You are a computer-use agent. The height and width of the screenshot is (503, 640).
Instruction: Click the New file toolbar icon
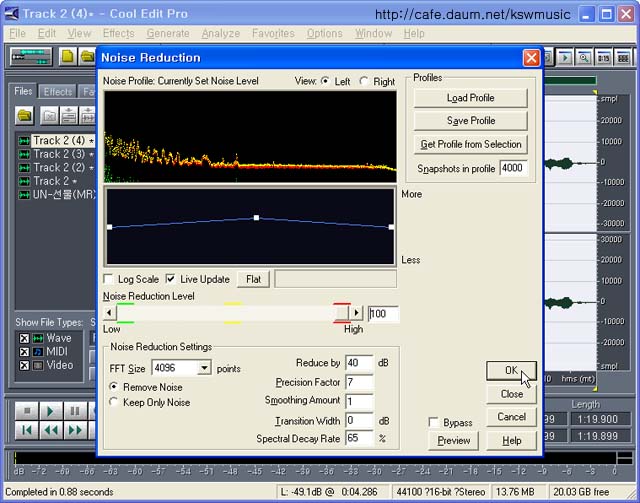(68, 57)
